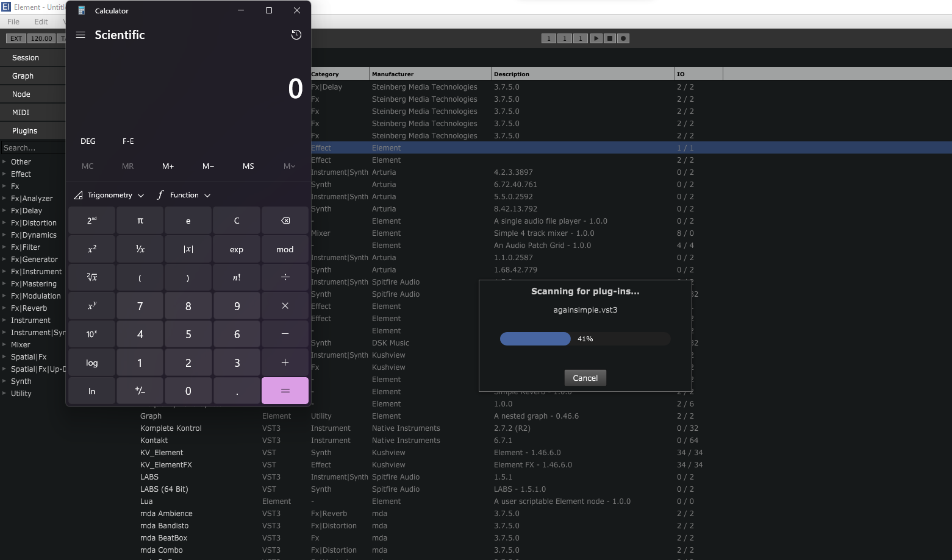Hit the transport Record button

623,38
